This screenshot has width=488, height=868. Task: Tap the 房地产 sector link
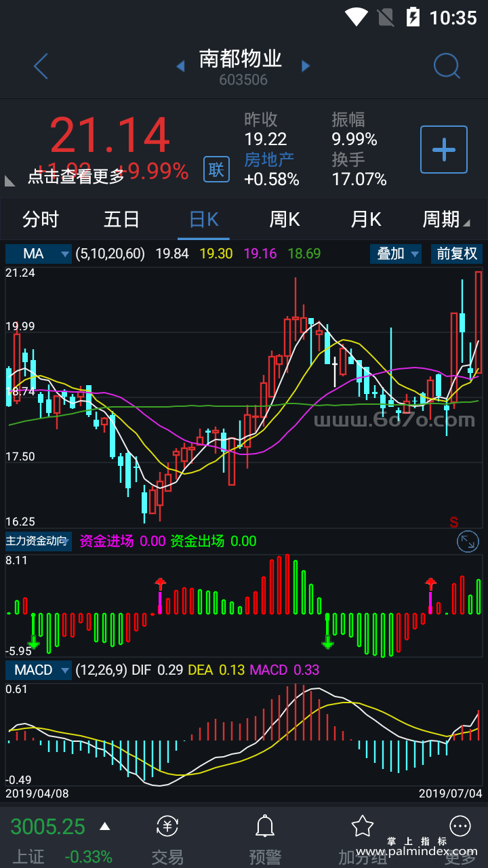[x=269, y=160]
